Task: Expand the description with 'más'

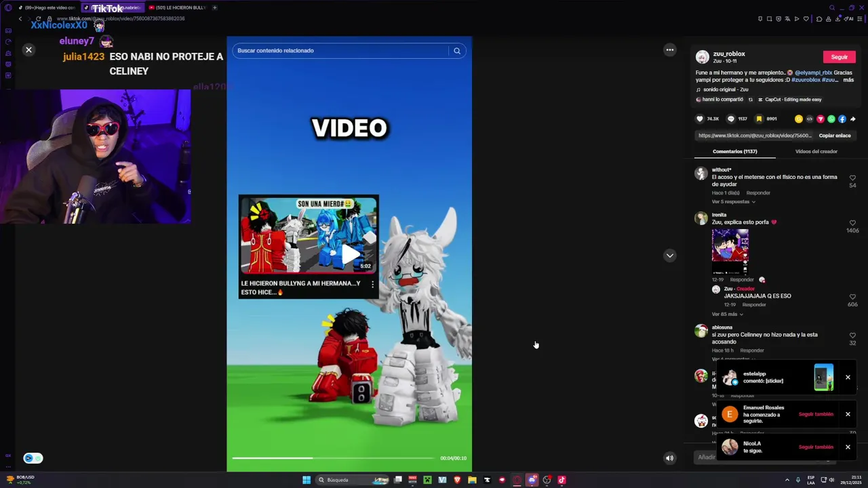Action: pos(848,80)
